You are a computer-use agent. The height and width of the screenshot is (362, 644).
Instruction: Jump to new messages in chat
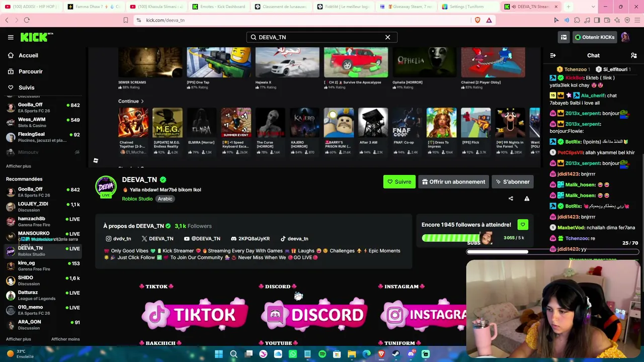click(x=593, y=260)
